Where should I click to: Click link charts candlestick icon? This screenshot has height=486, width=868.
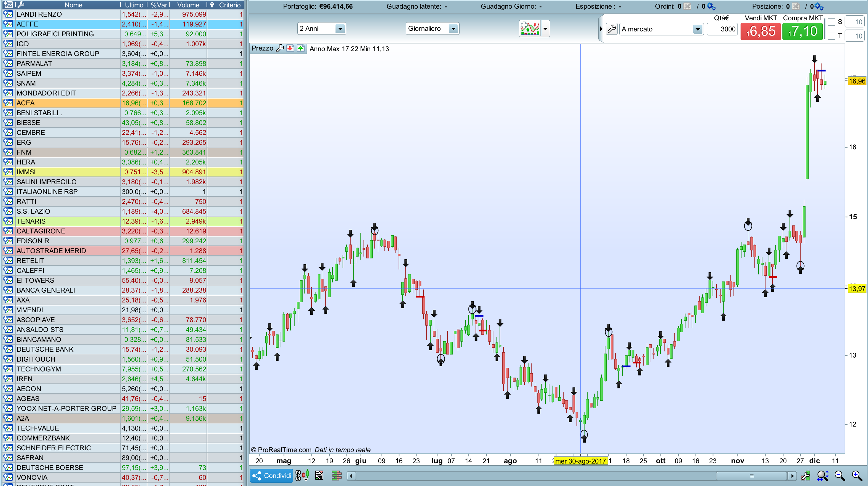click(x=302, y=476)
